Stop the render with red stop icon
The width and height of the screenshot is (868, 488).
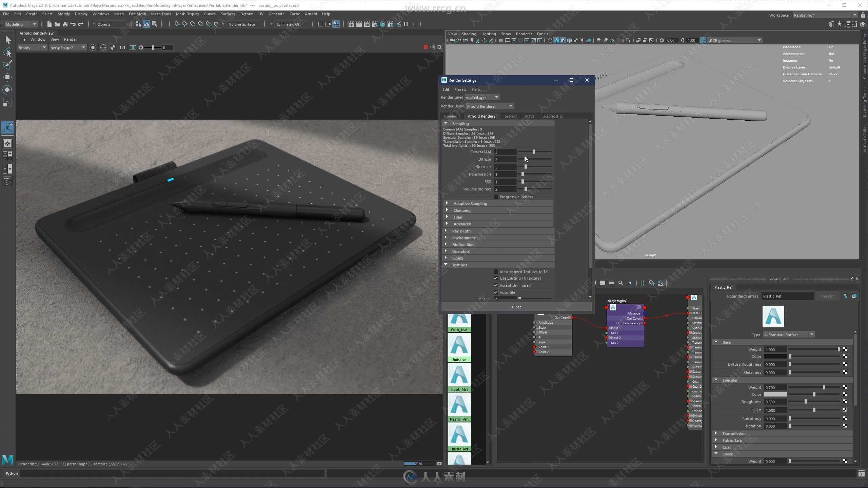(425, 47)
